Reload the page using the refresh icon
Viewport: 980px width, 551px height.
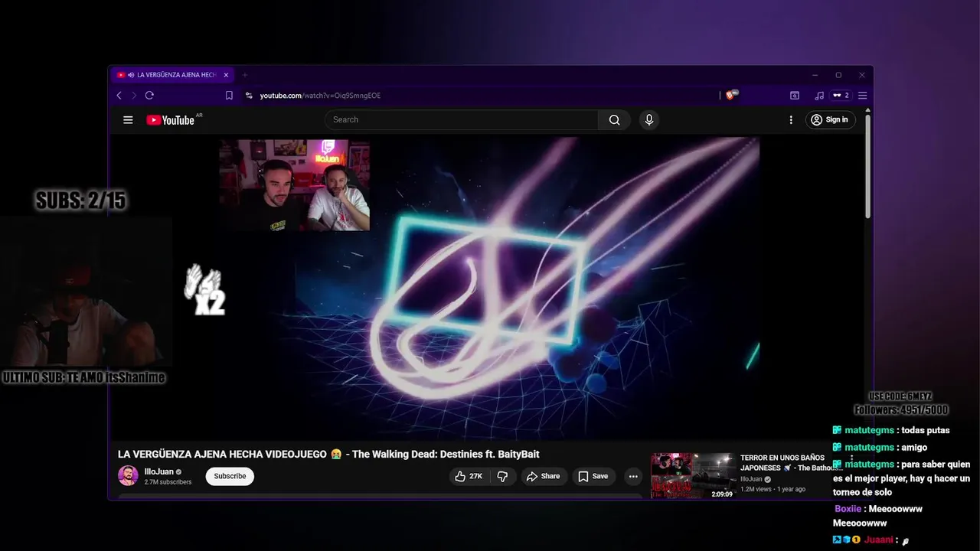coord(149,96)
